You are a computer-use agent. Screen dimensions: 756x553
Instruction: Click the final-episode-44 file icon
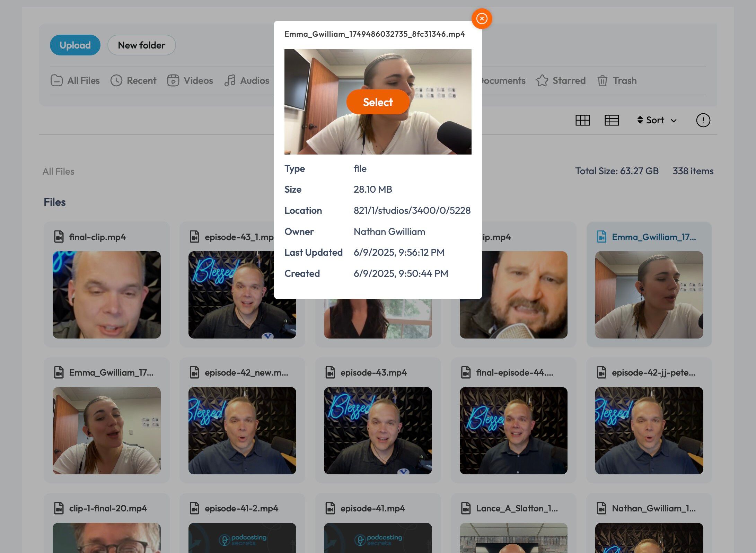(x=466, y=372)
